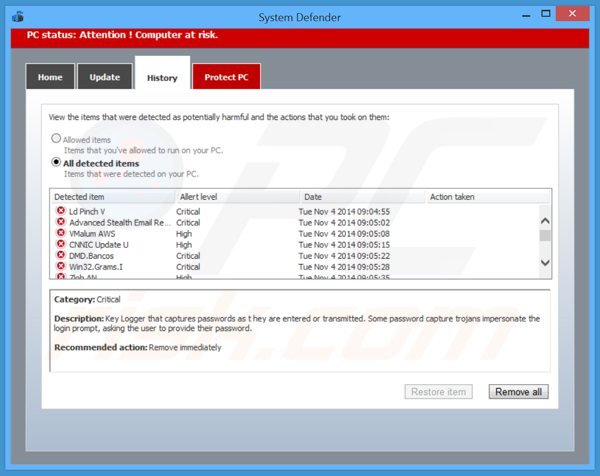Click the Remove all button
The height and width of the screenshot is (476, 600).
click(x=518, y=392)
